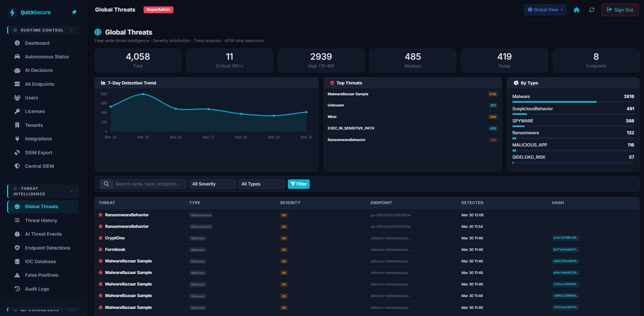Open the All Types dropdown

pyautogui.click(x=262, y=184)
